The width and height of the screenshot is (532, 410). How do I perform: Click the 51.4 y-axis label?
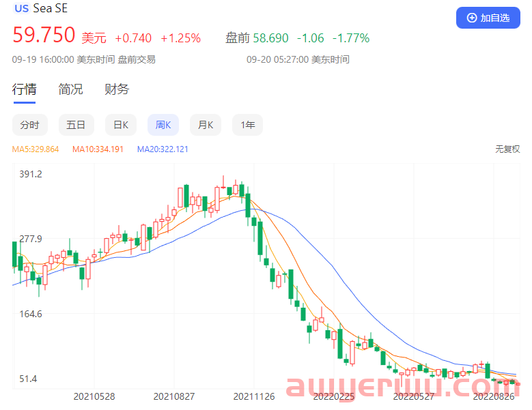pyautogui.click(x=28, y=379)
